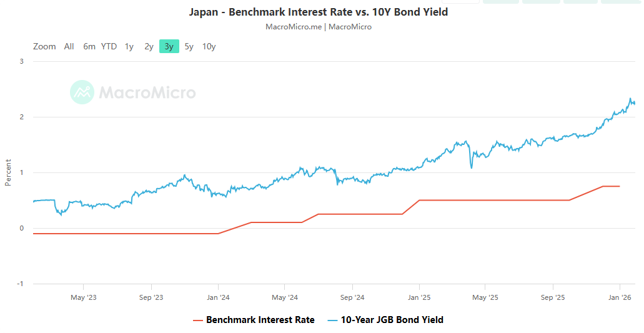Viewport: 644px width, 333px height.
Task: Set zoom range to 6m
Action: [x=89, y=46]
